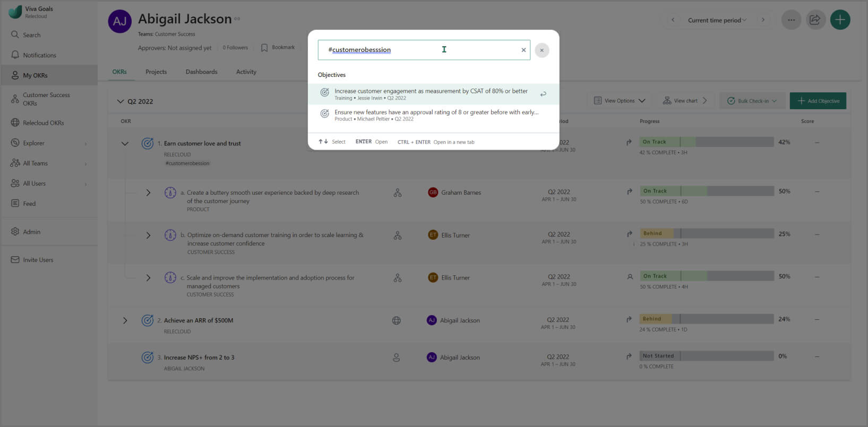
Task: Click View chart button
Action: pyautogui.click(x=685, y=101)
